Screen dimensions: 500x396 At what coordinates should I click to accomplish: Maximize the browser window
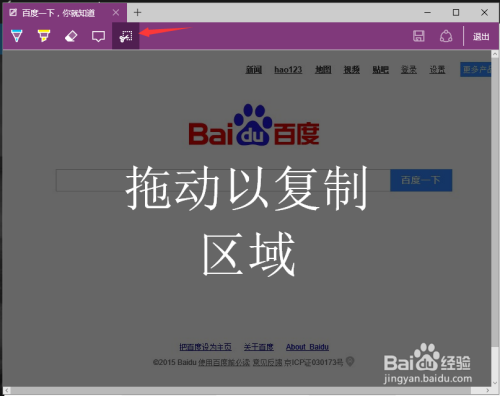[456, 13]
